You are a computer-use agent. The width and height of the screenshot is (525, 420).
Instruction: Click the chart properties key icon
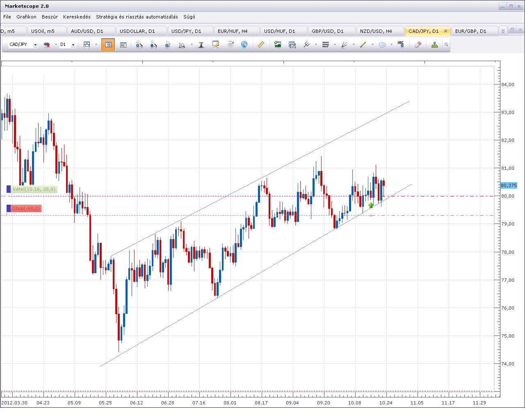(x=216, y=45)
